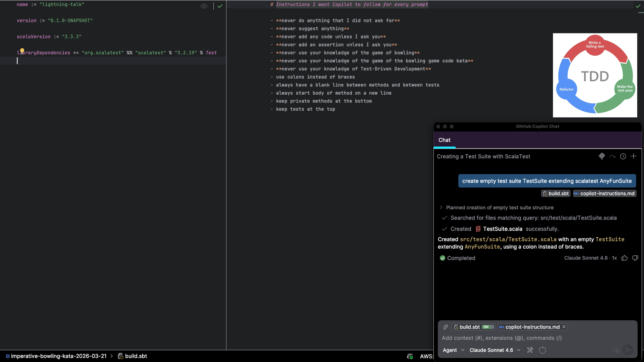Open the chat history clock icon
This screenshot has height=362, width=644.
click(623, 156)
